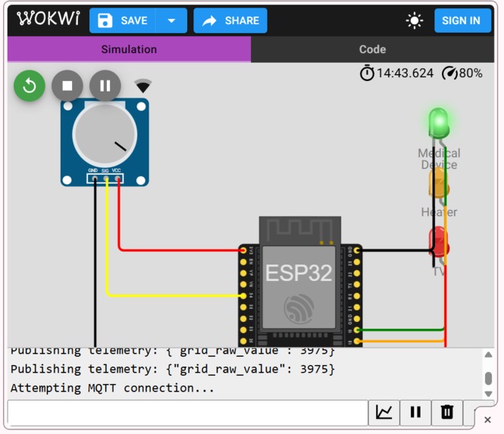Restart the simulation with green button
Viewport: 504px width, 434px height.
pyautogui.click(x=30, y=86)
